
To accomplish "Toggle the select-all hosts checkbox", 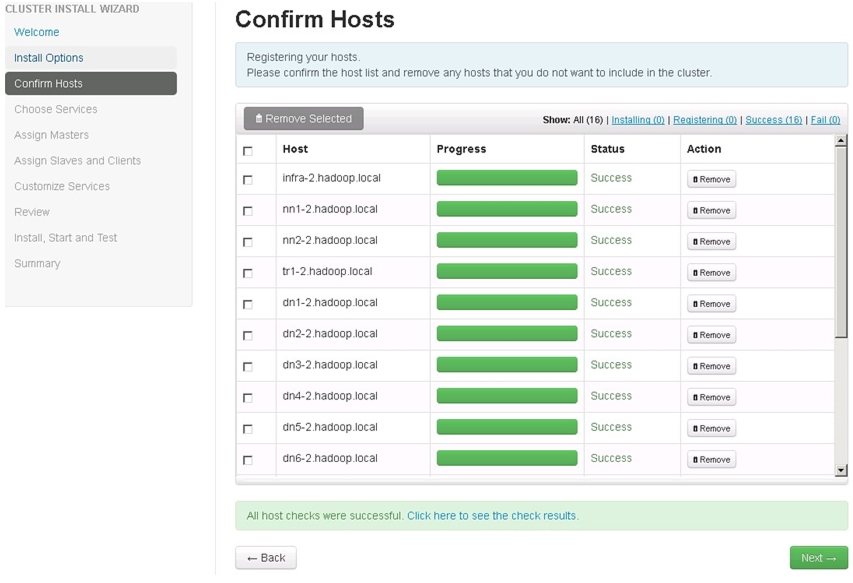I will 248,151.
